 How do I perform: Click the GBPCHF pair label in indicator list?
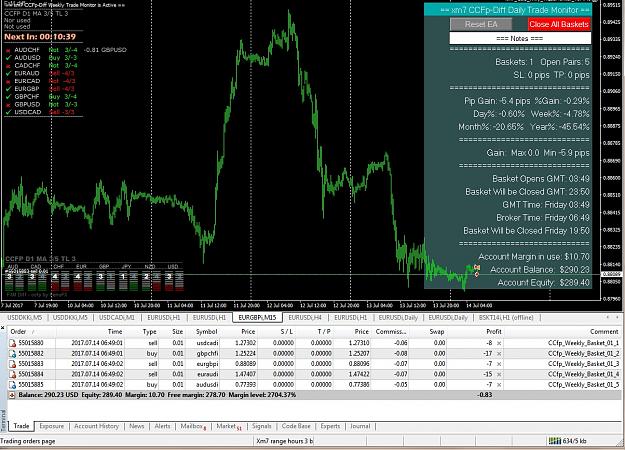point(27,96)
